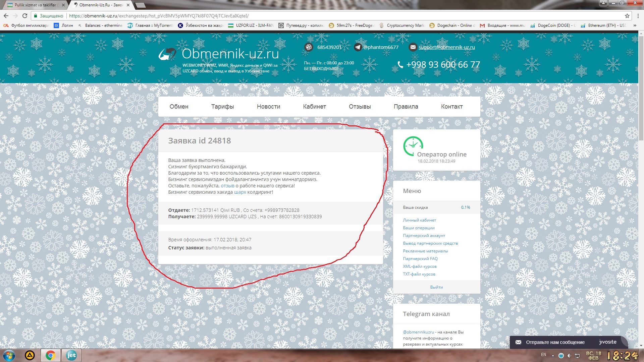Click the ICQ contact icon in header
Screen dimensions: 644x362
point(309,47)
